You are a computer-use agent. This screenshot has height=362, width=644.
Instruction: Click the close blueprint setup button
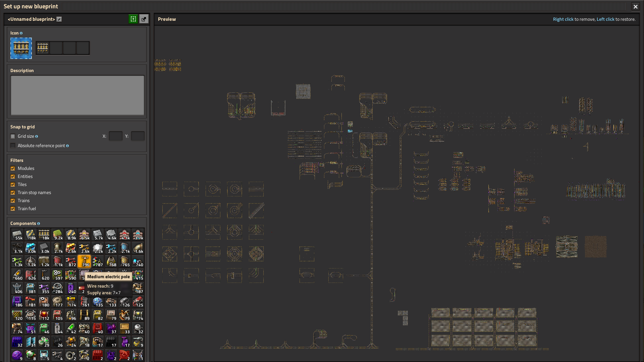[636, 6]
